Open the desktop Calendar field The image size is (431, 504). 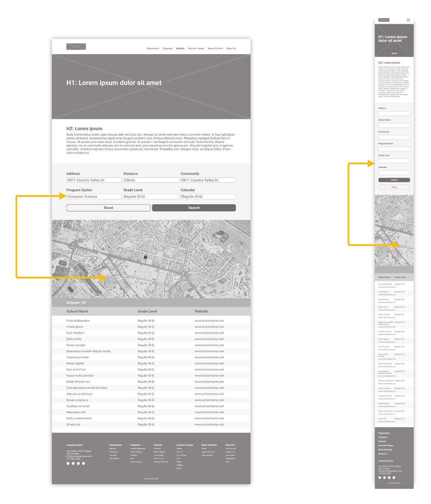(208, 196)
